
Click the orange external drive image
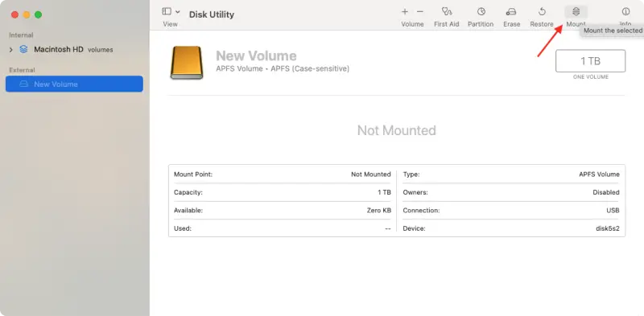pyautogui.click(x=187, y=63)
